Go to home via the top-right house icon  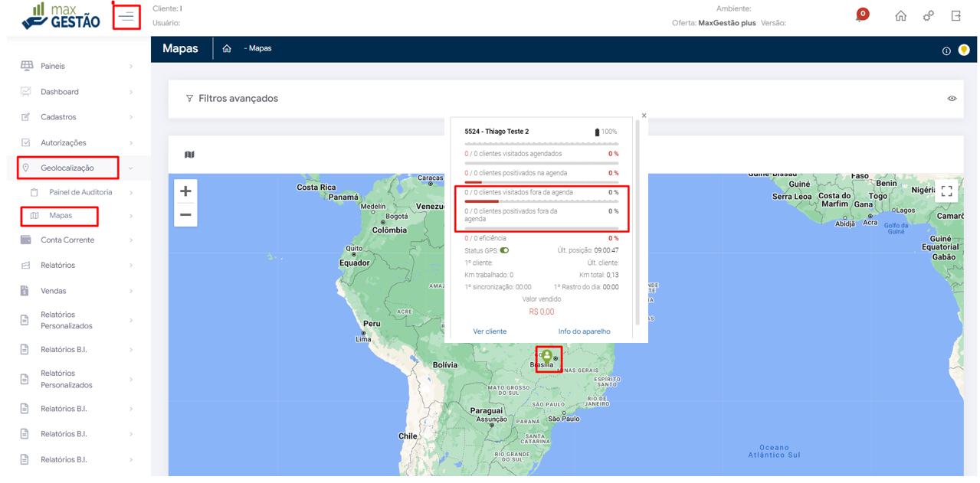pyautogui.click(x=901, y=16)
